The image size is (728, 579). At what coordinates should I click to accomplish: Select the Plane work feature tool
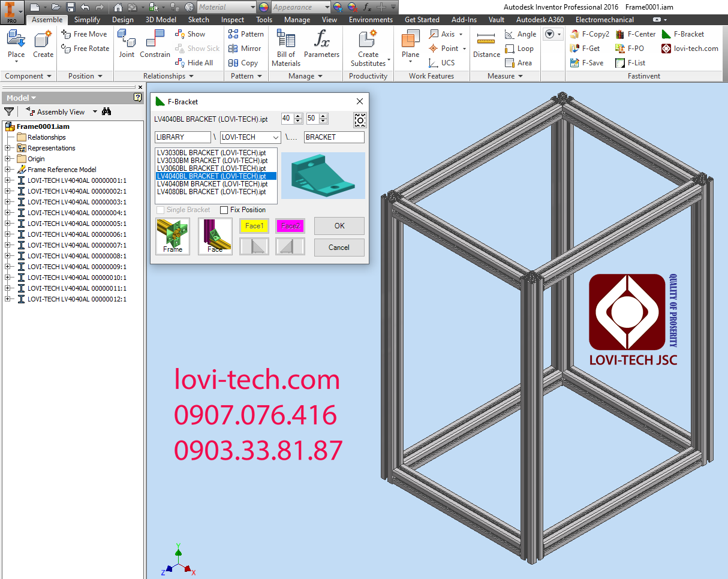pos(411,46)
